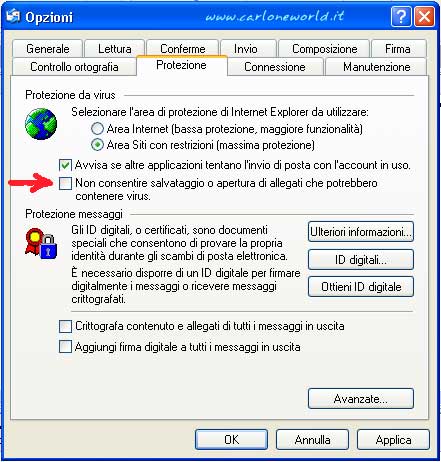Click the question mark help button

(401, 16)
